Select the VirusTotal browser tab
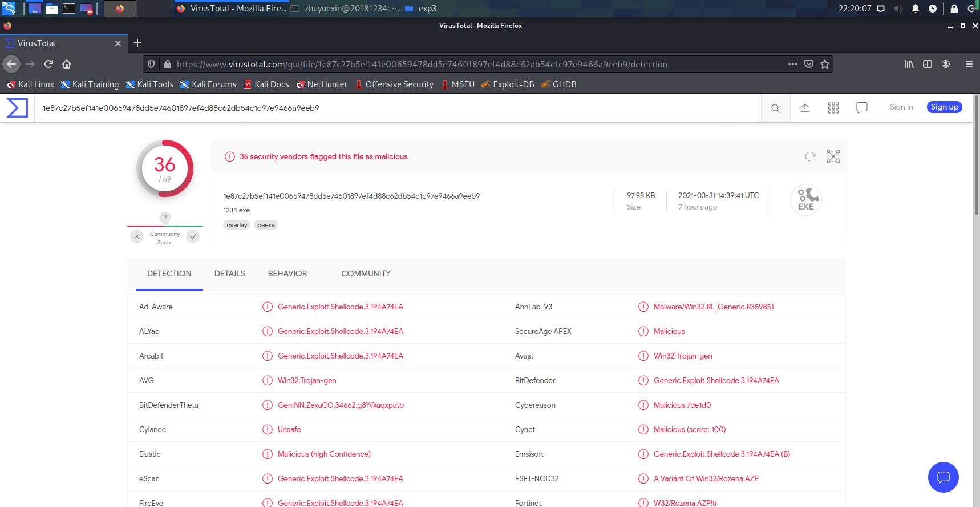 63,43
